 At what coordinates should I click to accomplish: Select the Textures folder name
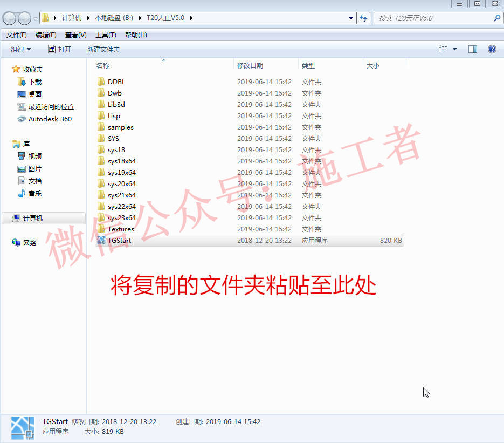pyautogui.click(x=121, y=229)
